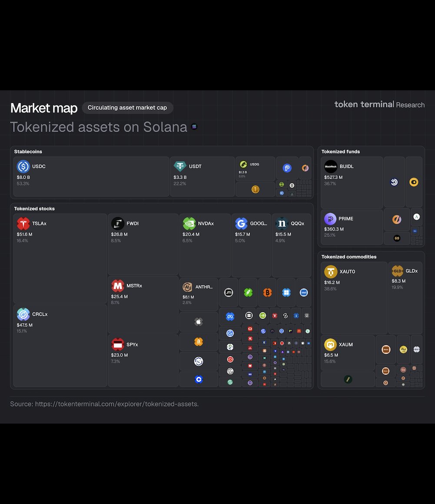Click the Tesla TSLAx logo
The image size is (435, 504).
23,224
